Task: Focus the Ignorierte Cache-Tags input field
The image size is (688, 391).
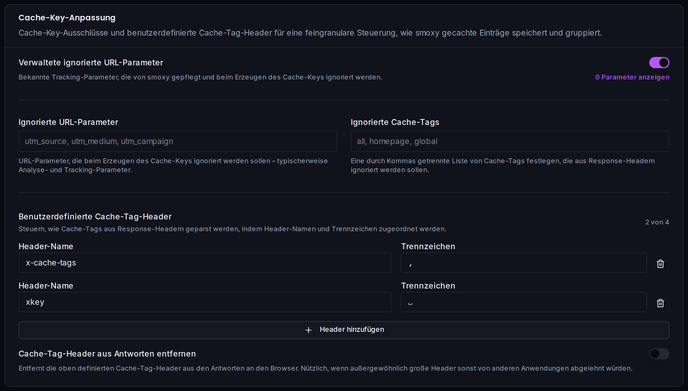Action: pyautogui.click(x=510, y=141)
